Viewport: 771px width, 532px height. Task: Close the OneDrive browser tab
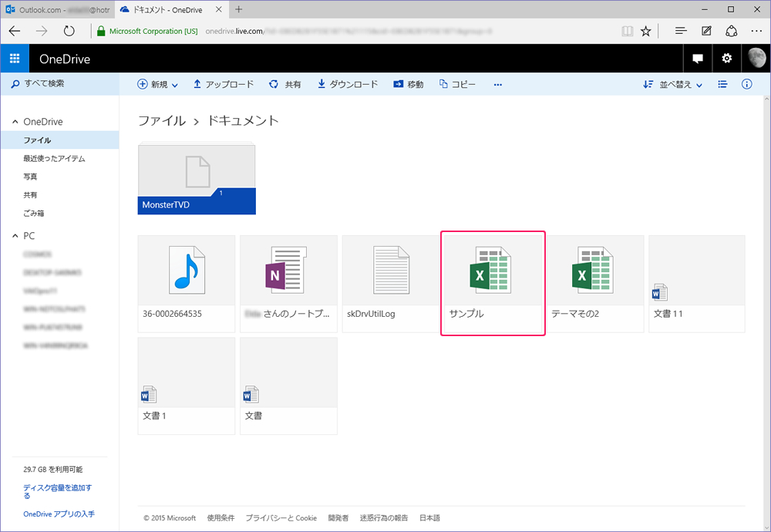pyautogui.click(x=219, y=9)
